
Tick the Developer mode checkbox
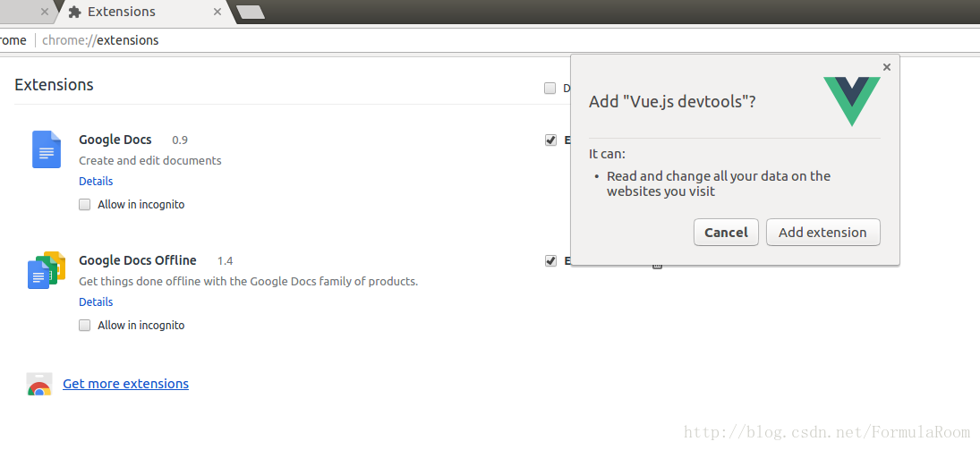(550, 89)
